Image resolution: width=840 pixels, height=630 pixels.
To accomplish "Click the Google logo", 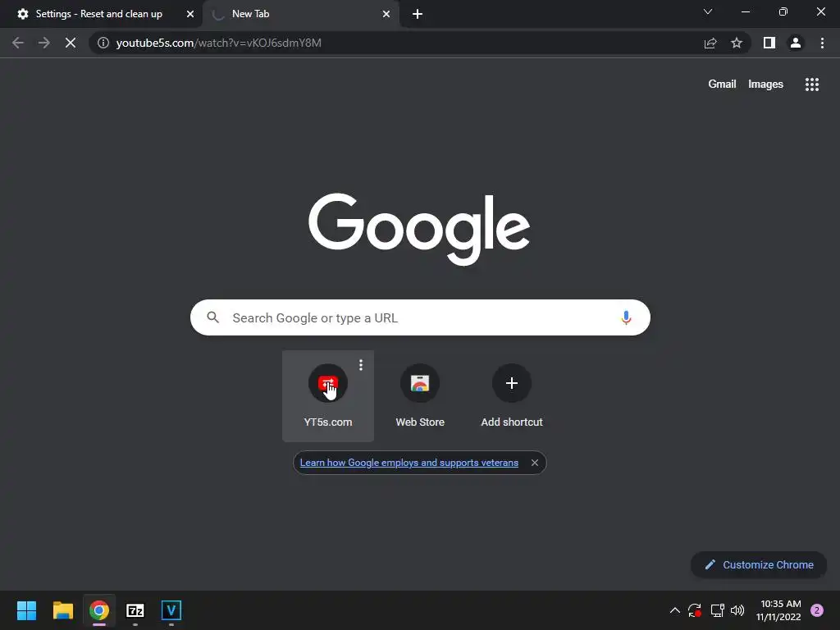I will point(419,229).
